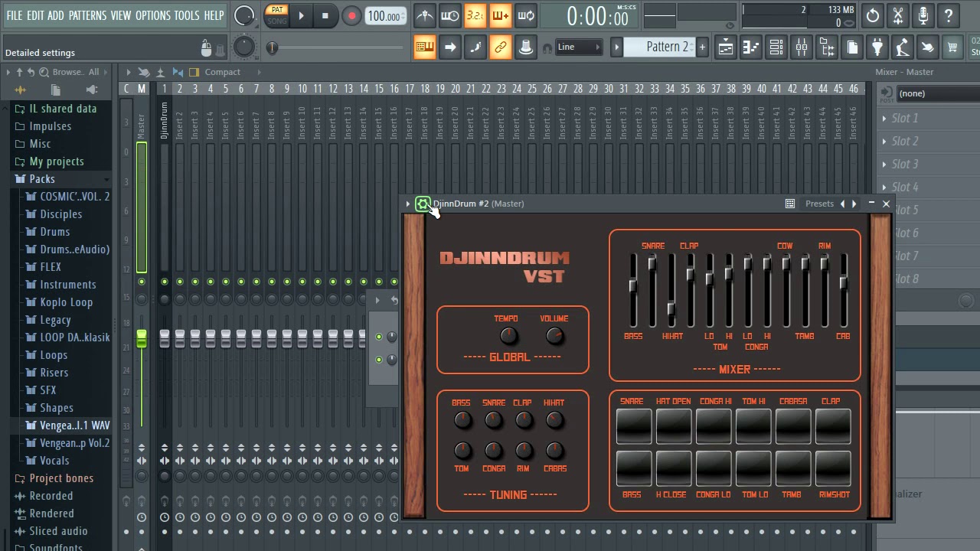
Task: Open the Drums folder in browser
Action: [54, 232]
